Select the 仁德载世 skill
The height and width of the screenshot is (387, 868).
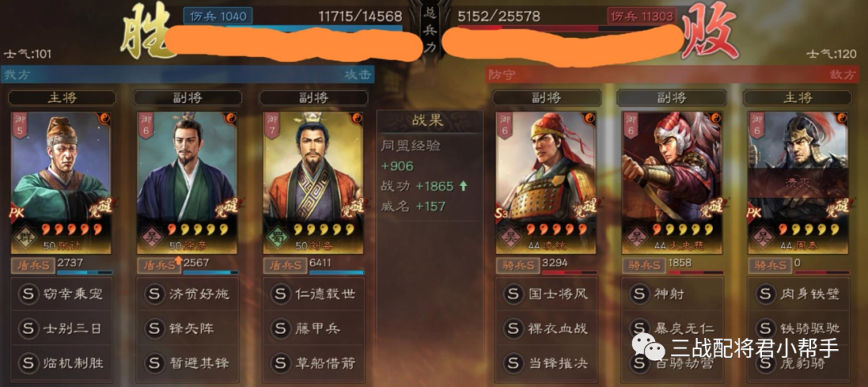click(x=313, y=294)
